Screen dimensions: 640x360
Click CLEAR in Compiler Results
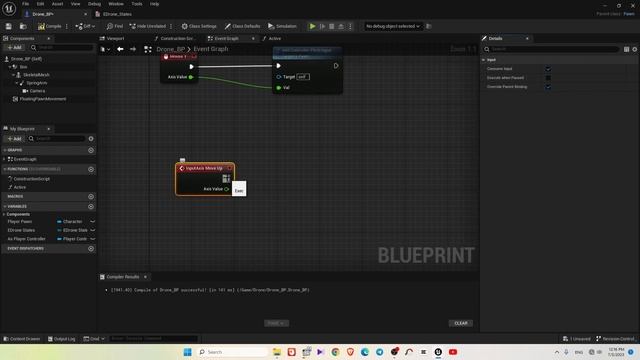[461, 323]
